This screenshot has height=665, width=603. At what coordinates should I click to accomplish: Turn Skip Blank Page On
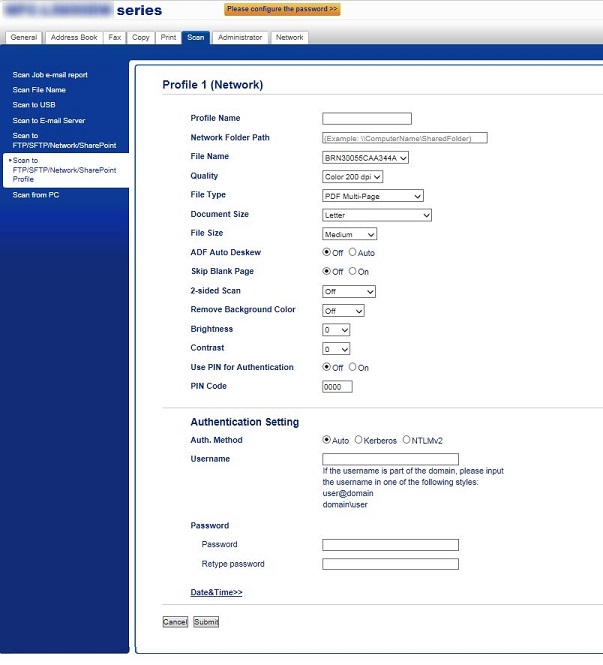coord(352,272)
